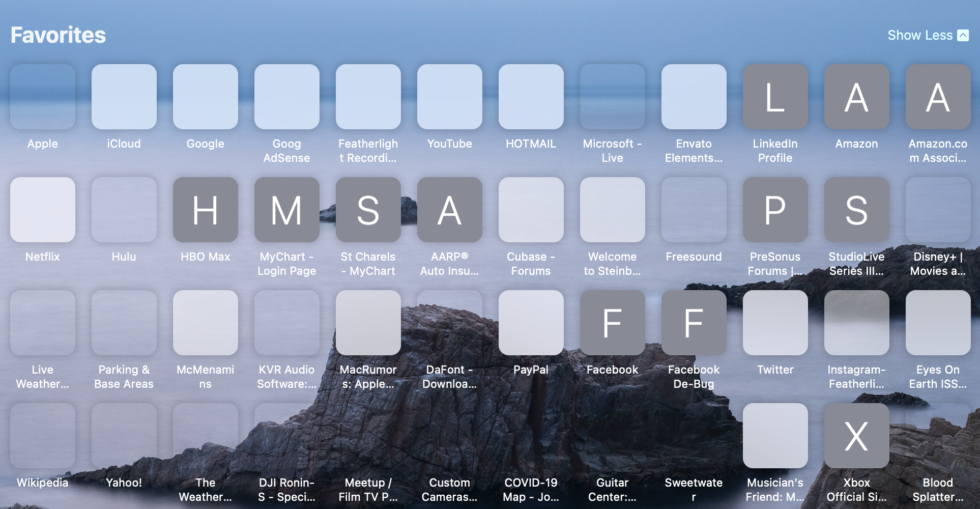Open the DaFont favorite
980x509 pixels.
450,323
